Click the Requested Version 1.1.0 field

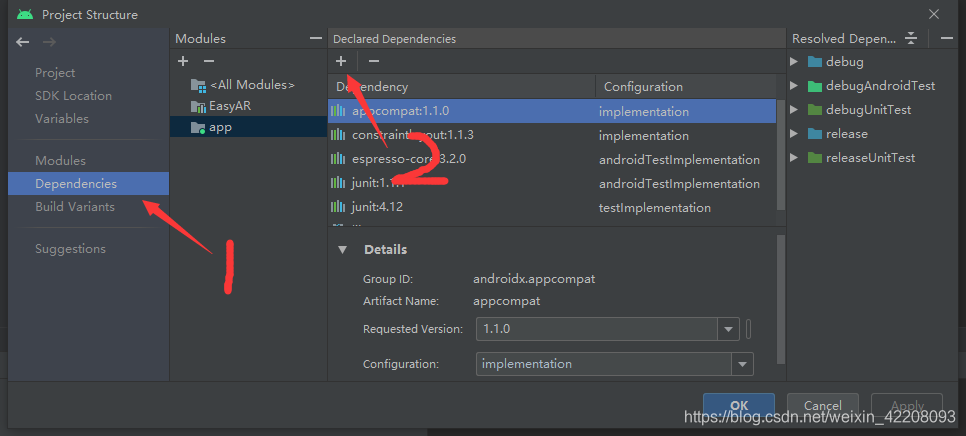597,329
